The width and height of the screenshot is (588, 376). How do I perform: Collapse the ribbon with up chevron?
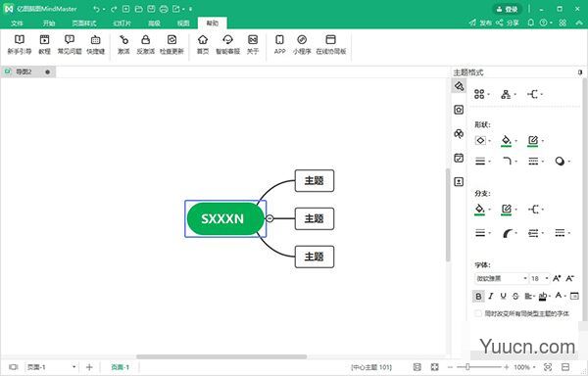tap(579, 23)
